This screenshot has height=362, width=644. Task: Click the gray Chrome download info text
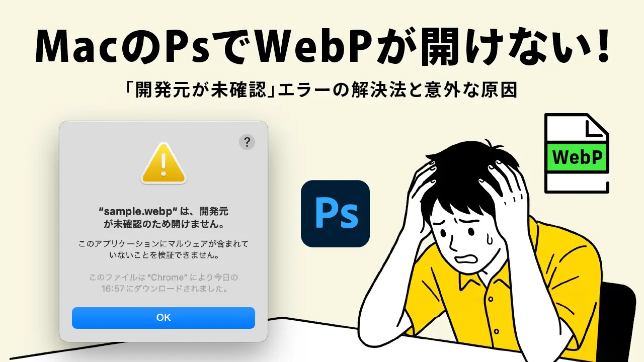164,283
